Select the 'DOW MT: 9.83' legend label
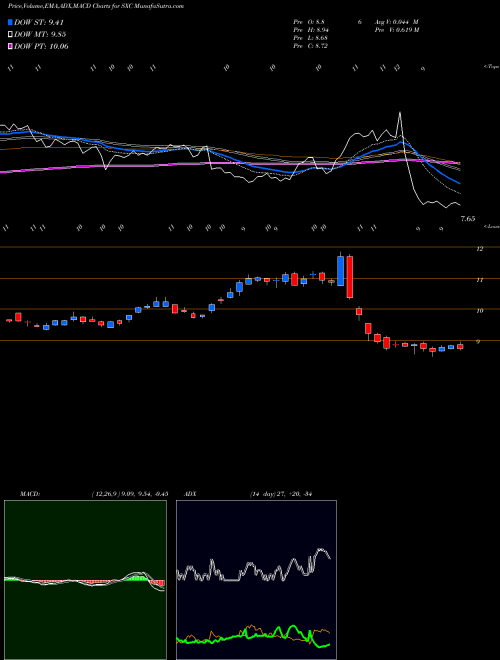This screenshot has height=660, width=500. click(x=40, y=35)
